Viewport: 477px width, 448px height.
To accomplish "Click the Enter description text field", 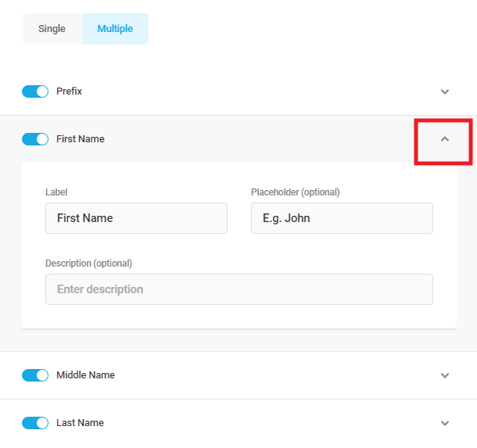I will (238, 289).
